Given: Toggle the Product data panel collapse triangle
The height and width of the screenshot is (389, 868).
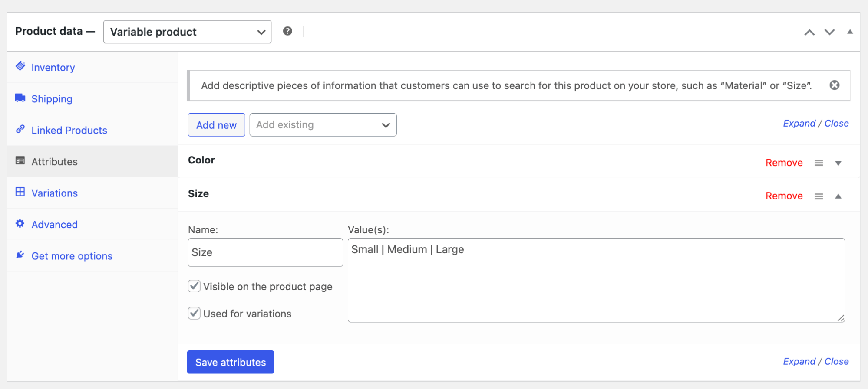Looking at the screenshot, I should point(850,32).
